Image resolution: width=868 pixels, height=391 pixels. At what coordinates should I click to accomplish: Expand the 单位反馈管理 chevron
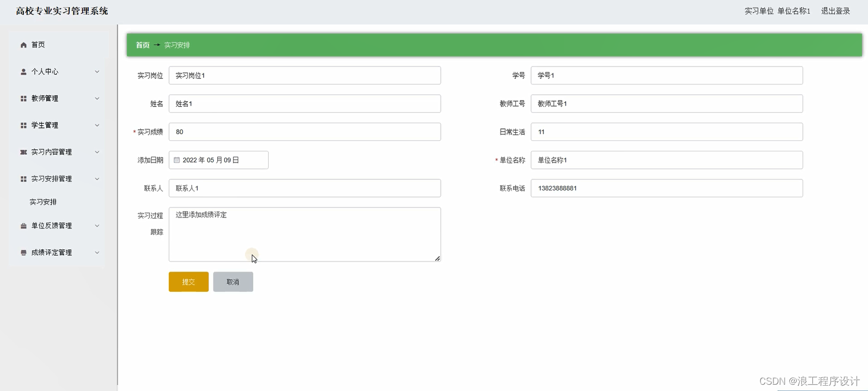(x=97, y=226)
